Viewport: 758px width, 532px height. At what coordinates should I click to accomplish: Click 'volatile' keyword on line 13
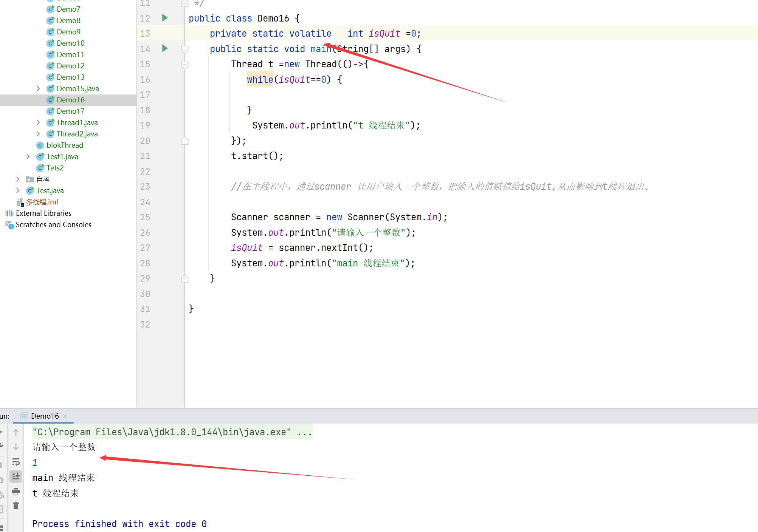[x=310, y=33]
